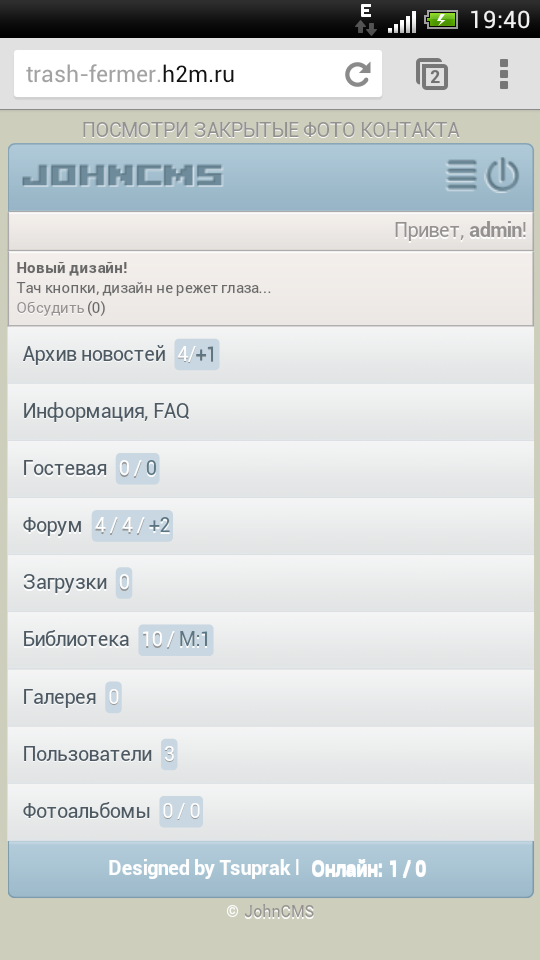Go to the Гостевая guestbook
Image resolution: width=540 pixels, height=960 pixels.
[271, 469]
